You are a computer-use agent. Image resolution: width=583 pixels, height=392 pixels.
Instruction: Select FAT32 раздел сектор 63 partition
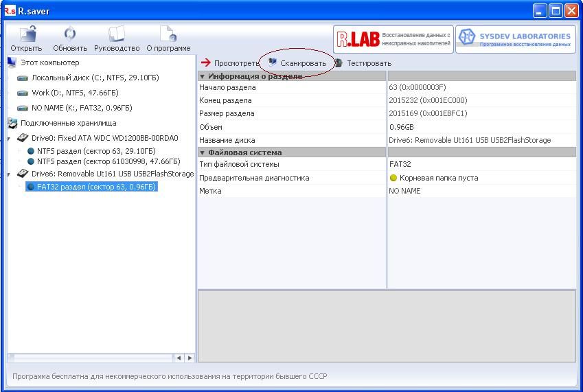(x=97, y=187)
